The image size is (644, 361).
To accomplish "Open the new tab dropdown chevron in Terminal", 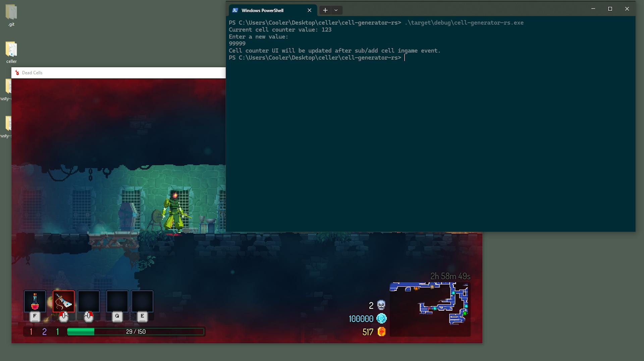I will pos(336,10).
